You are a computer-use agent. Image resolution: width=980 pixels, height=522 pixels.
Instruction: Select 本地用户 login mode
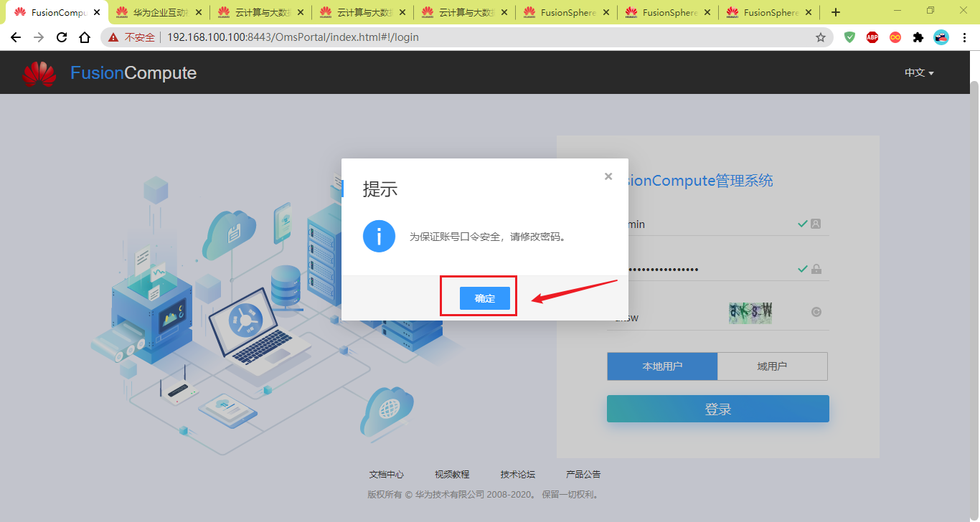662,366
